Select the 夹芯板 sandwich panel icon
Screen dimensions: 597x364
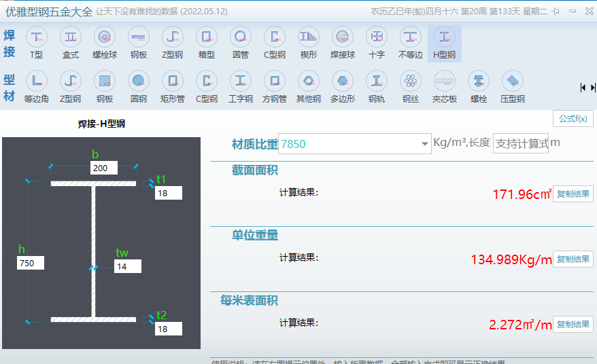click(445, 87)
